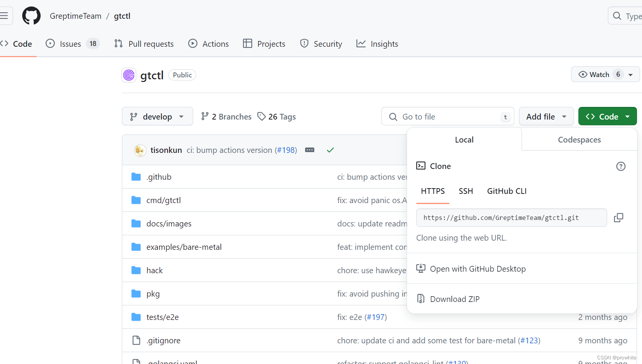Click the branch icon beside 2 Branches
This screenshot has width=642, height=364.
(205, 116)
